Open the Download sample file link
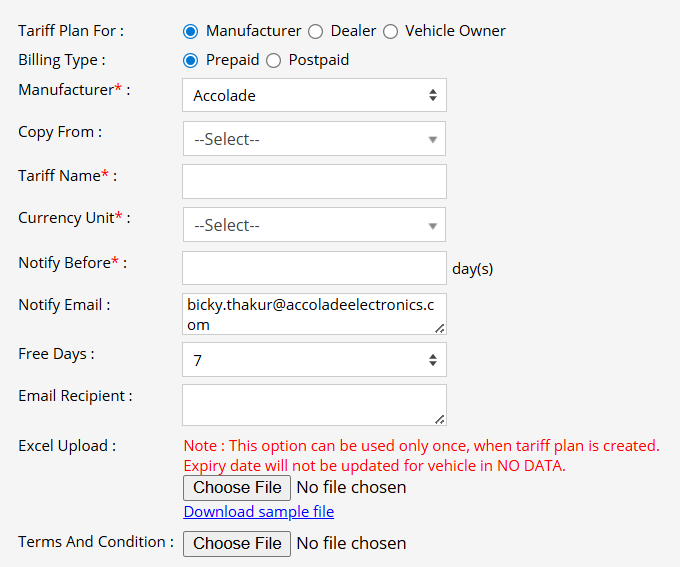The image size is (680, 567). (259, 512)
